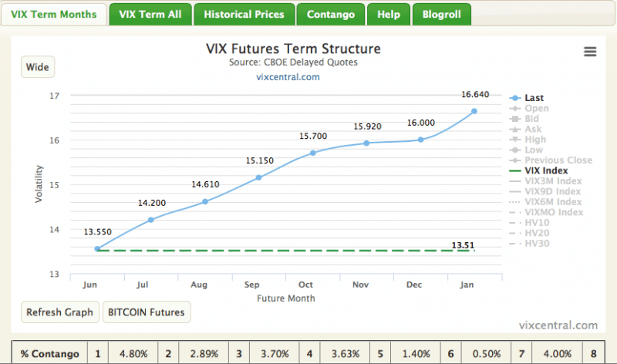Click the Wide button
This screenshot has width=617, height=364.
point(38,67)
